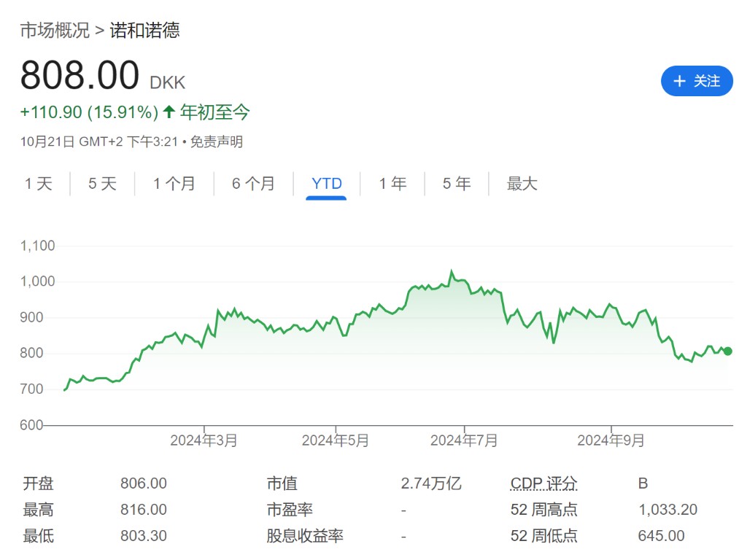The image size is (747, 560).
Task: Click the 最高 value 816.00
Action: point(144,510)
